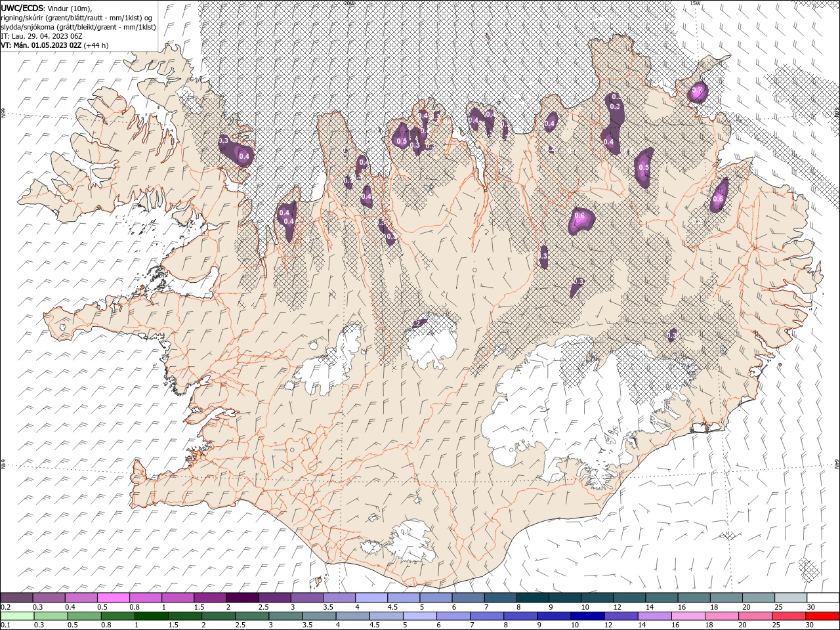Click the '1.5' label under the snow scale
The height and width of the screenshot is (630, 840).
tap(199, 607)
